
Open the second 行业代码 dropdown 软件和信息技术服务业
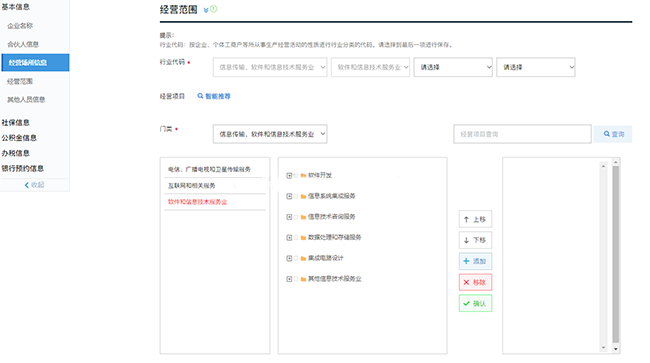click(370, 67)
